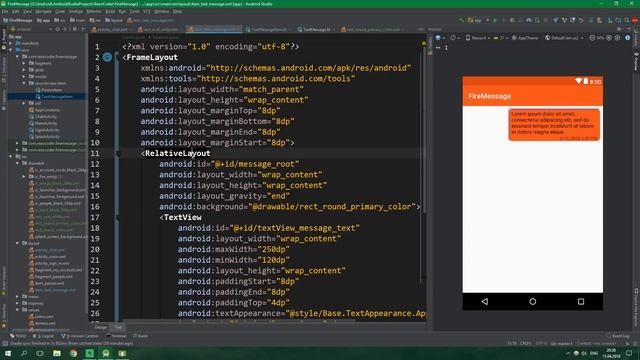Open the Logcat tool window
The height and width of the screenshot is (360, 640).
tap(43, 336)
